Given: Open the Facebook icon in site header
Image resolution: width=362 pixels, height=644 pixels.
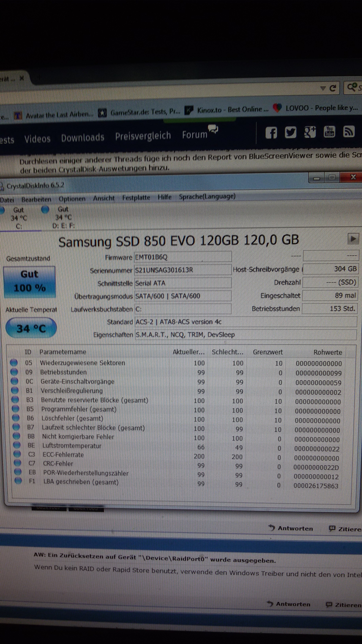Looking at the screenshot, I should pos(271,133).
